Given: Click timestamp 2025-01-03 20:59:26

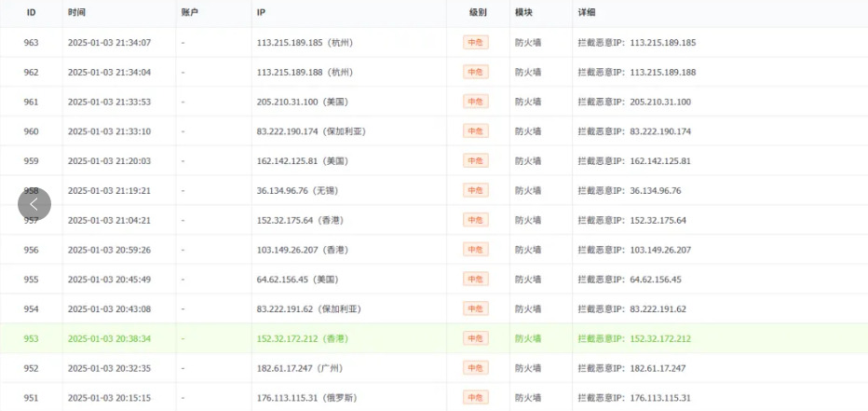Looking at the screenshot, I should [x=109, y=250].
